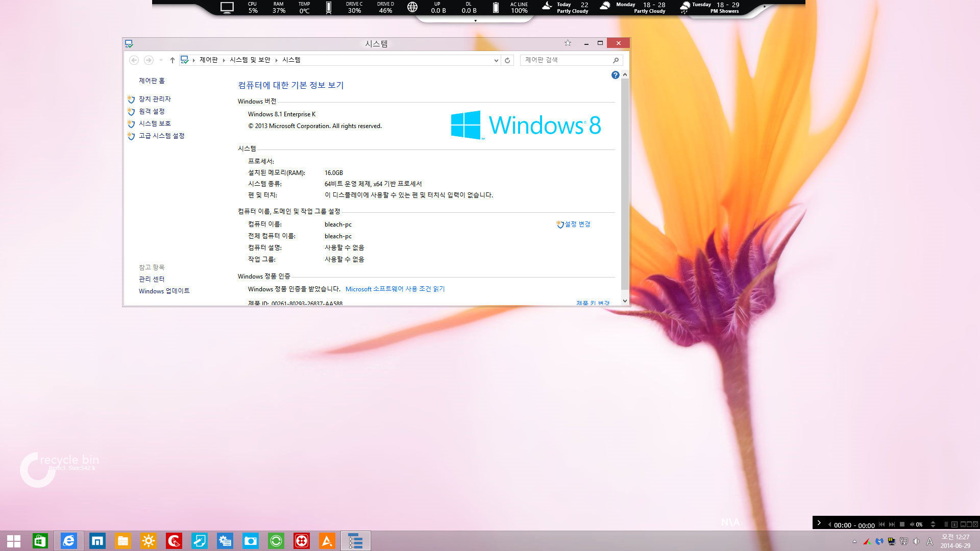This screenshot has height=551, width=980.
Task: Open File Explorer app
Action: (x=122, y=540)
